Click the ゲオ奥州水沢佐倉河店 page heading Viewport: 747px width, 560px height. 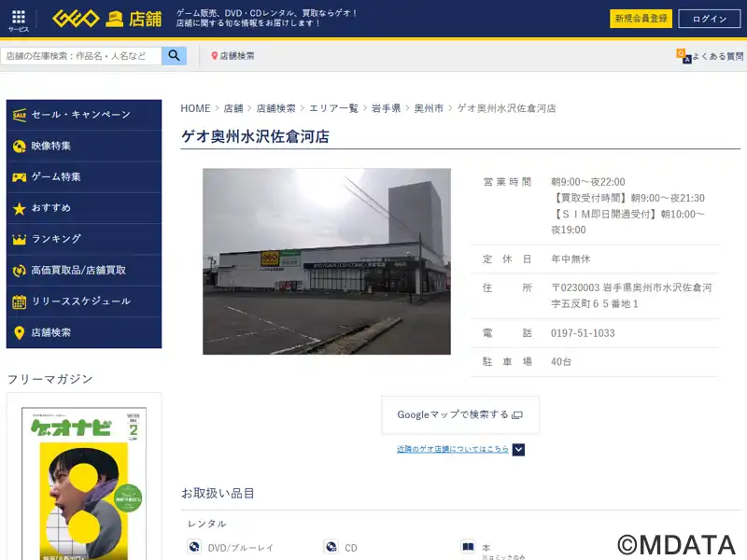point(255,136)
